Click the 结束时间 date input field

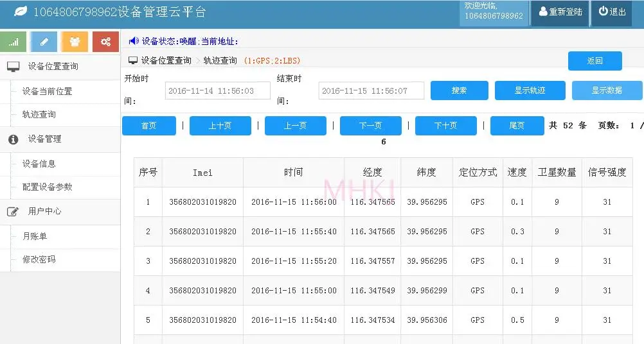[371, 90]
